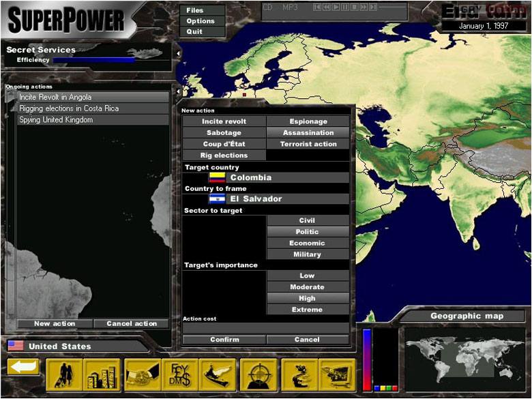Click the Action cost field
532x399 pixels.
266,328
